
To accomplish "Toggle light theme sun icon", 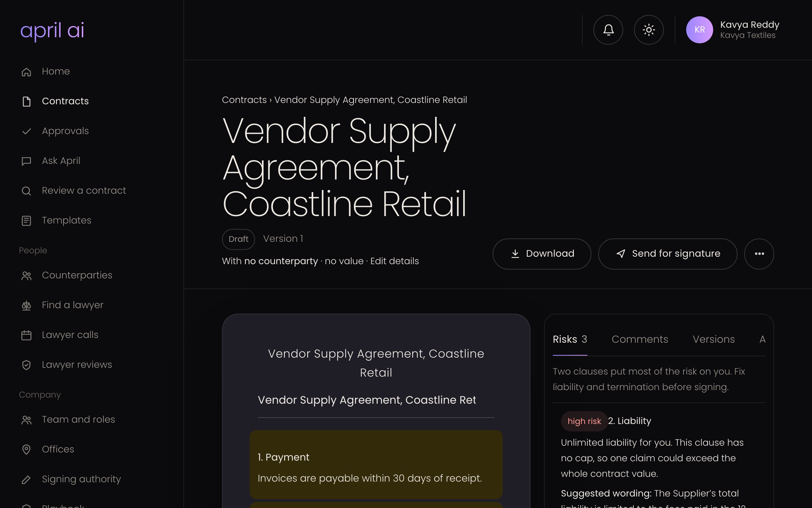I will (x=649, y=30).
